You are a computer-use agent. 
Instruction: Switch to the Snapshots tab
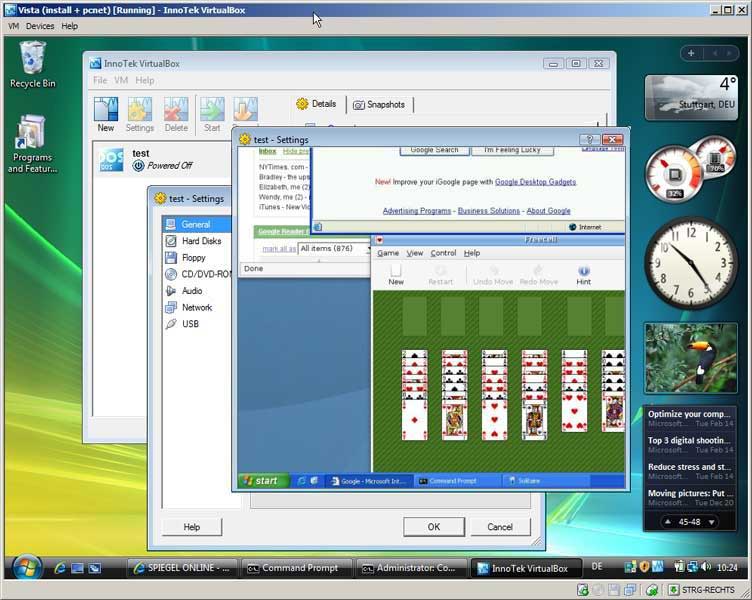click(x=379, y=105)
